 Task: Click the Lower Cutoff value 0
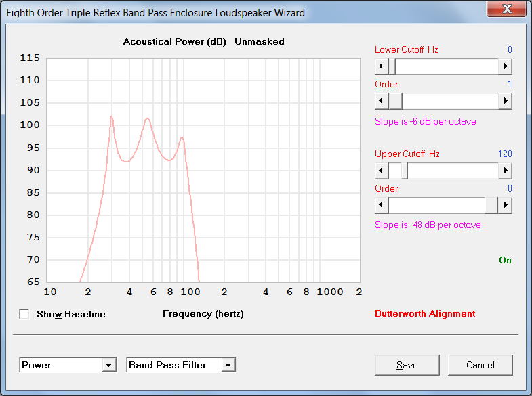510,49
